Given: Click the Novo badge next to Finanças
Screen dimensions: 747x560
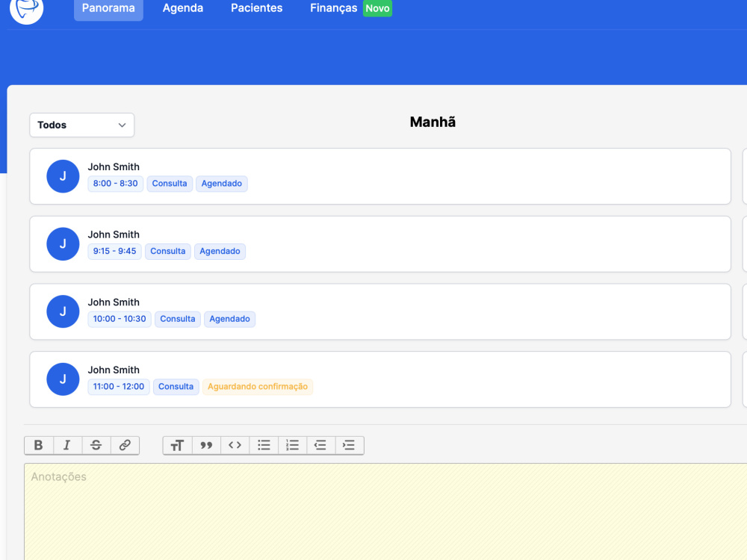Looking at the screenshot, I should pyautogui.click(x=377, y=8).
